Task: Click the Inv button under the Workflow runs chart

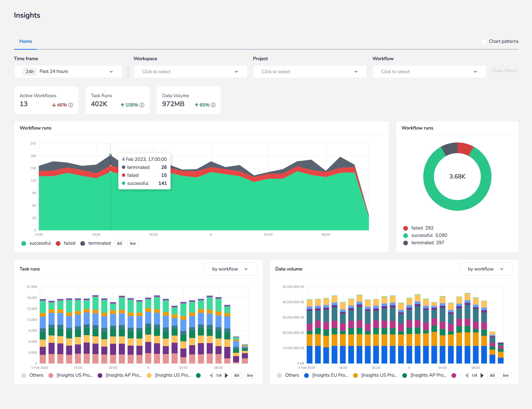Action: [133, 243]
